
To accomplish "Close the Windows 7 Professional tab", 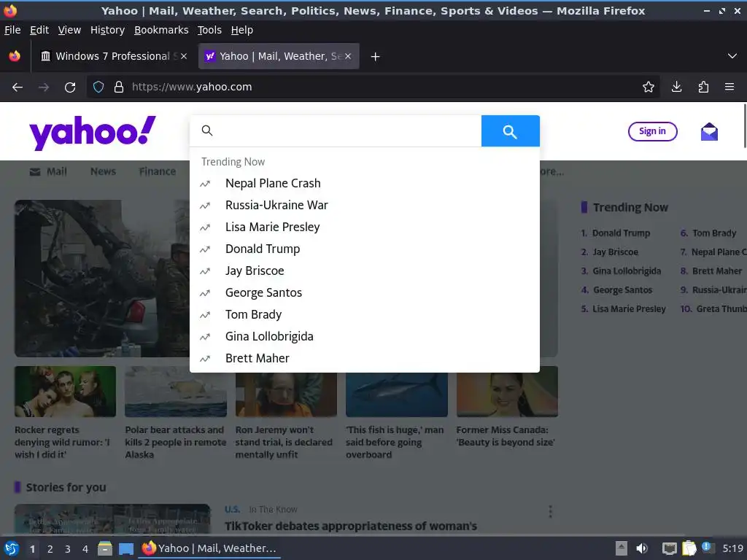I will tap(184, 56).
